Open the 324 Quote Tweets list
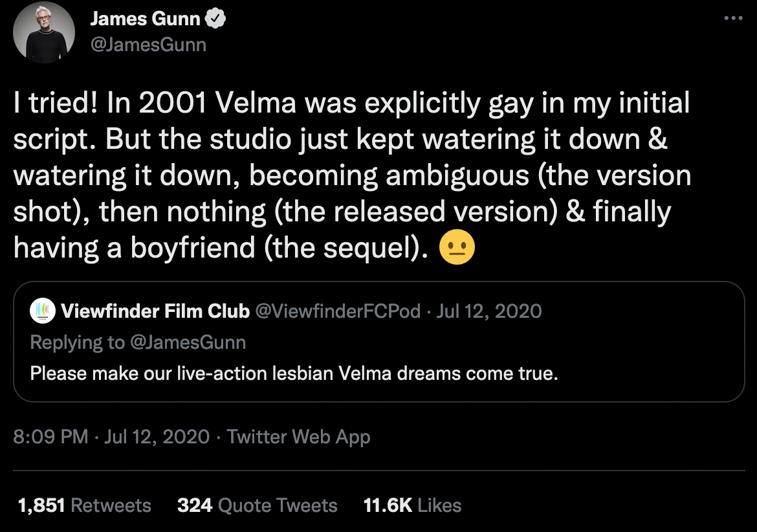757x532 pixels. point(258,505)
